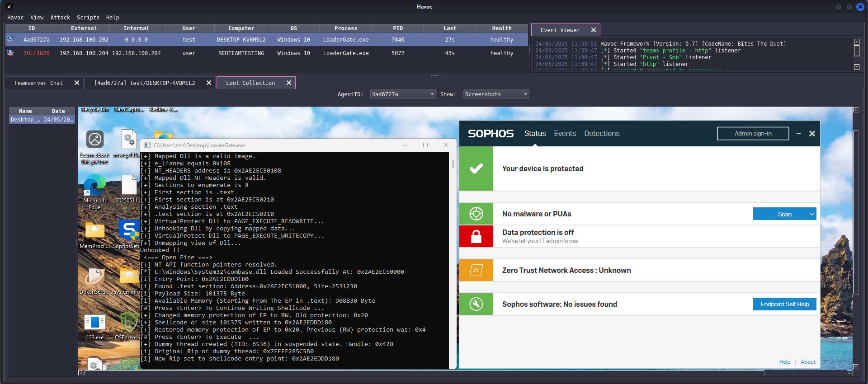Sort loot list by Name header

pyautogui.click(x=25, y=111)
